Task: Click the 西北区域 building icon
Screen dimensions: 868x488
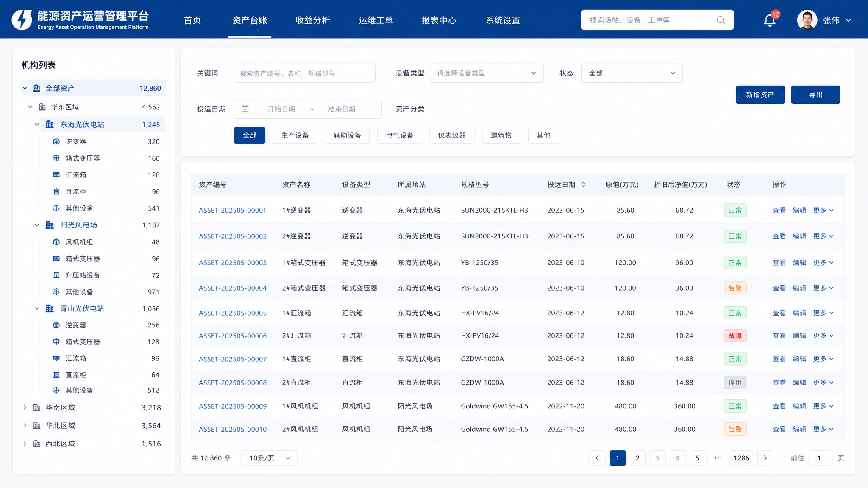Action: tap(37, 444)
